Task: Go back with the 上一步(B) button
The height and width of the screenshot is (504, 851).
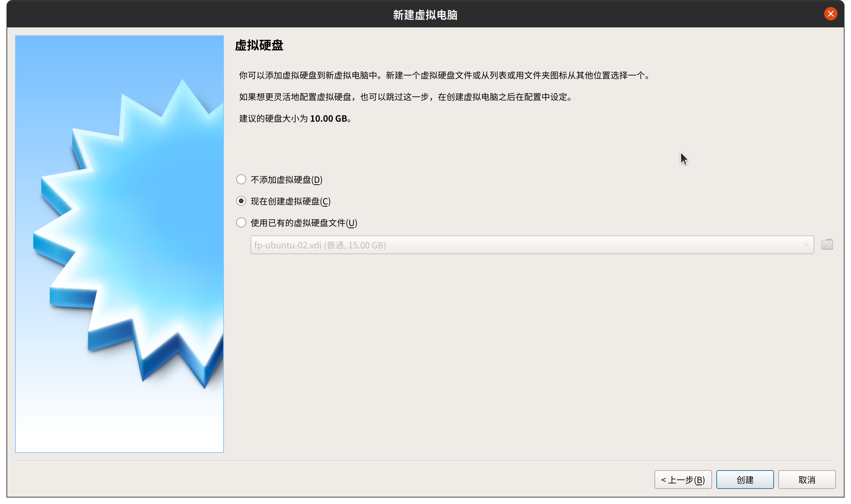Action: (x=683, y=480)
